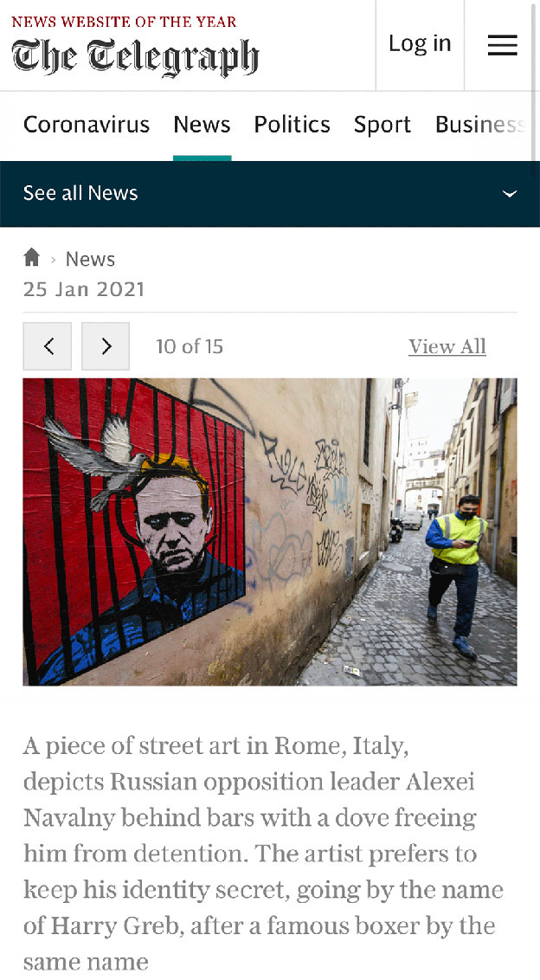The image size is (540, 980).
Task: Click the News Website of the Year text
Action: coord(124,22)
